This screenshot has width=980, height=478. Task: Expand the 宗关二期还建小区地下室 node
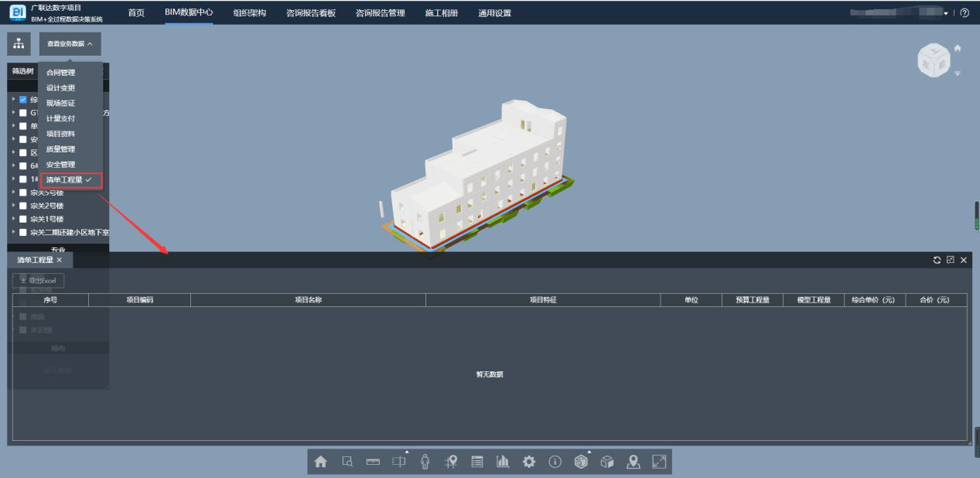(13, 232)
